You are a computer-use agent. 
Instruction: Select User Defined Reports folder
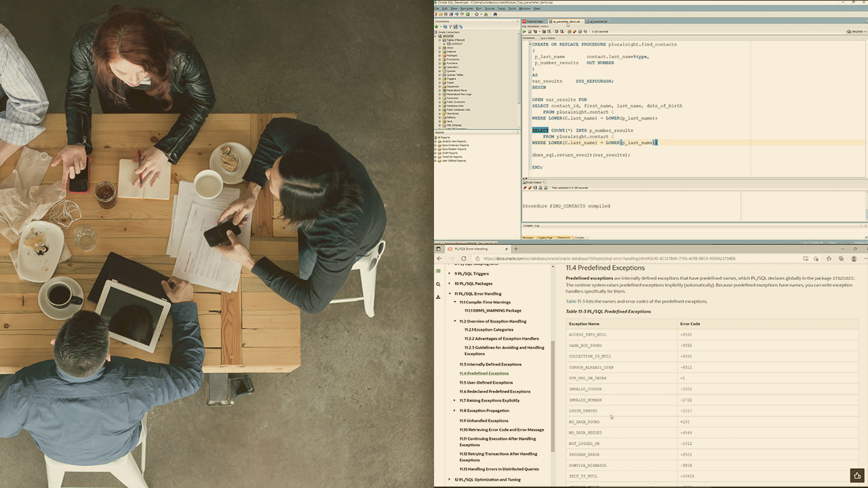click(x=452, y=161)
